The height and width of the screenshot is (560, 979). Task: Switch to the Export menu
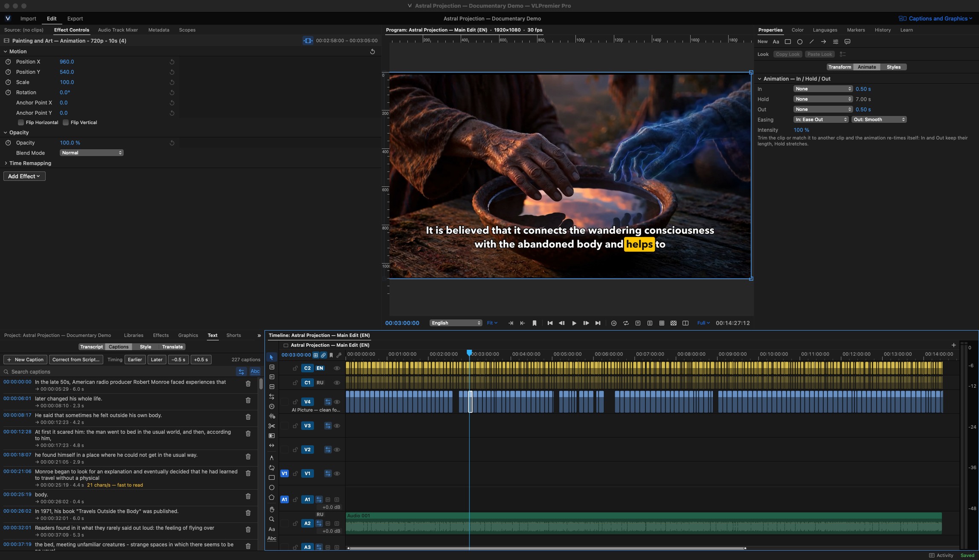[x=75, y=19]
